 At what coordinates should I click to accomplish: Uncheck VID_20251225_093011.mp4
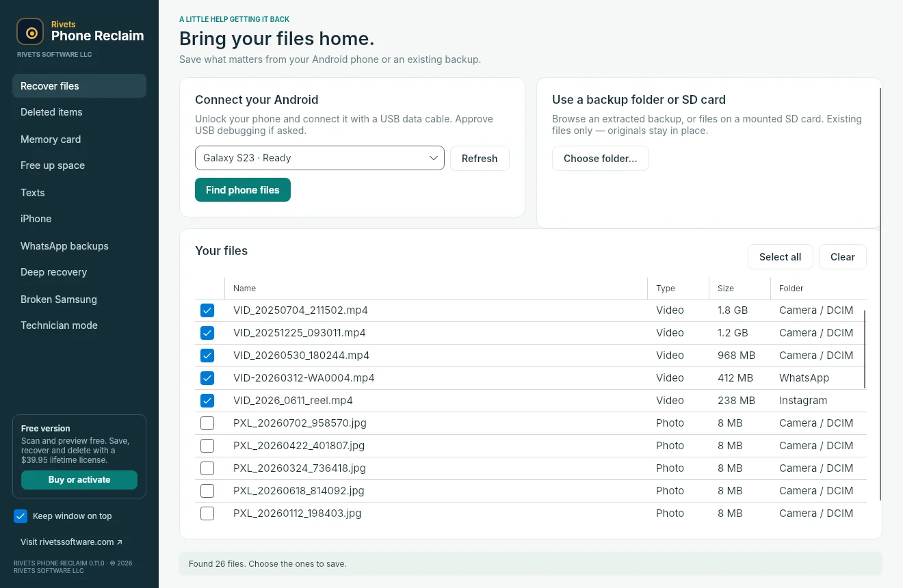207,333
